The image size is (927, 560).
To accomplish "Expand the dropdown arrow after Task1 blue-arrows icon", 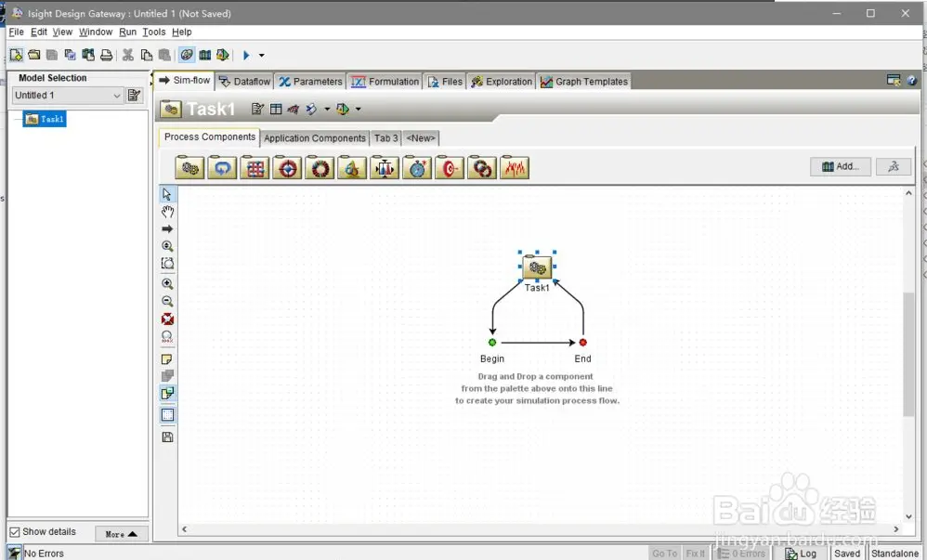I will (x=327, y=109).
